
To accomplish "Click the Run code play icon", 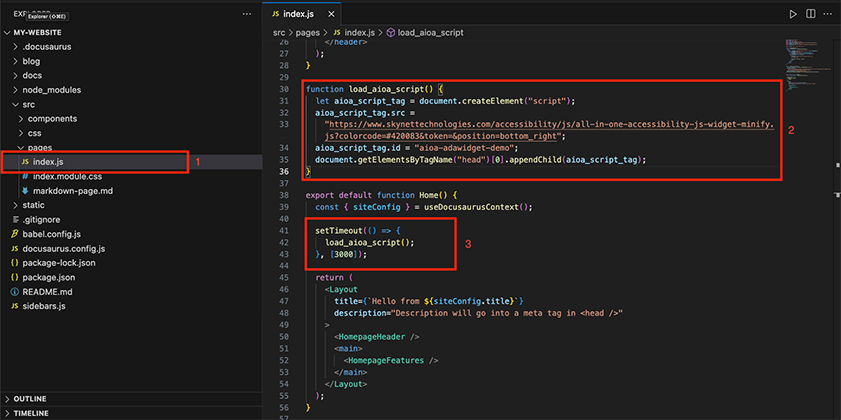I will pyautogui.click(x=793, y=14).
